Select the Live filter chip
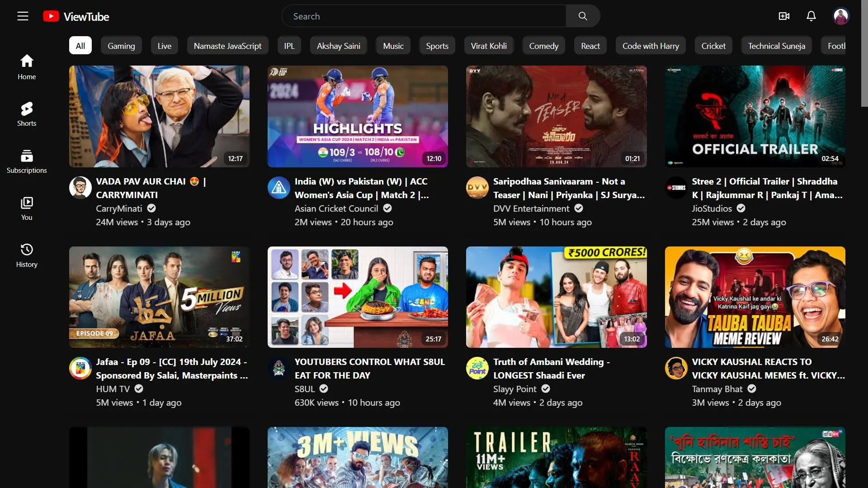Screen dimensions: 868x488 click(x=165, y=46)
